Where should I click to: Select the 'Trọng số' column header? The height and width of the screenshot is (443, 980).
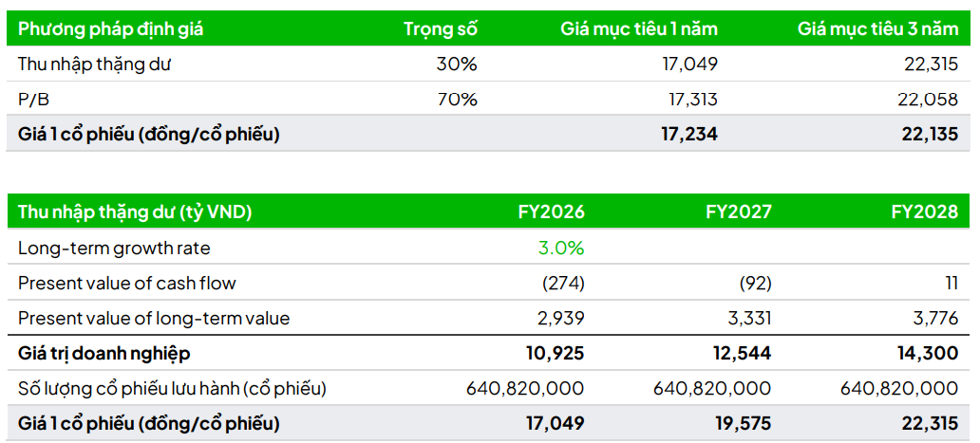click(440, 28)
